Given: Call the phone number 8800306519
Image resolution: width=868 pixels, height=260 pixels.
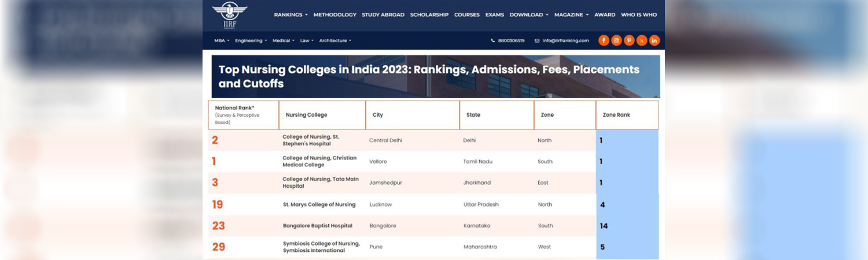Looking at the screenshot, I should [x=511, y=40].
